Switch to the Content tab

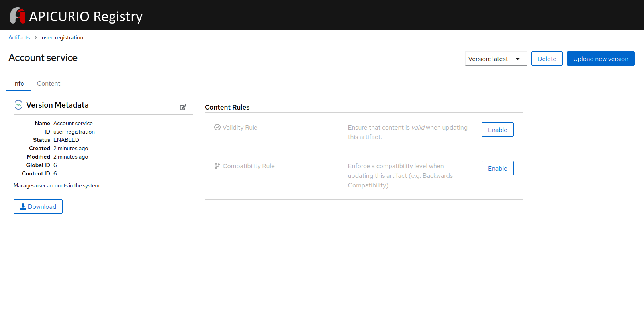point(49,83)
